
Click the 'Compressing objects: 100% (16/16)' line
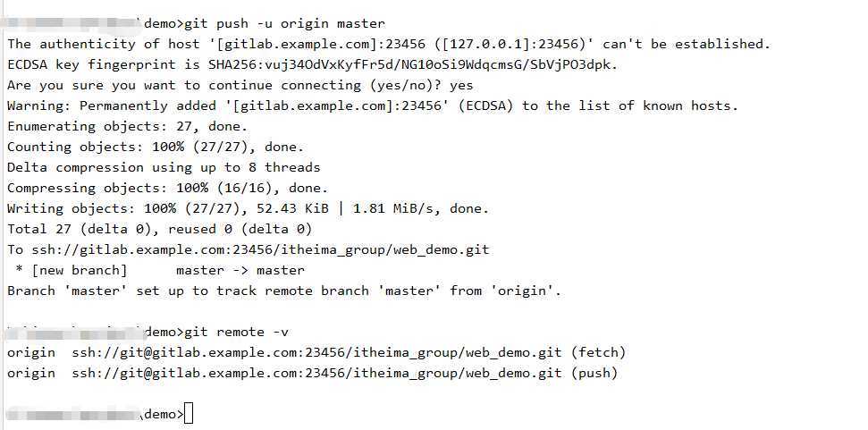[168, 188]
